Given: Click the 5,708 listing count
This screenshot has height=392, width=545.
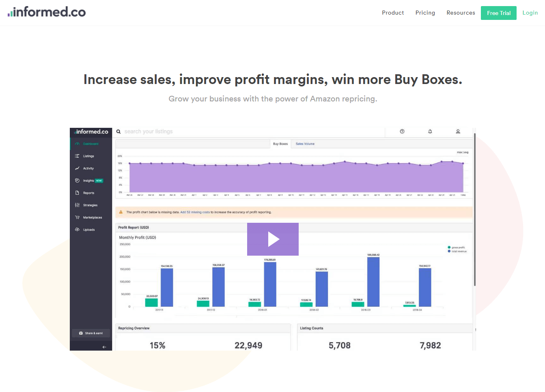Looking at the screenshot, I should [x=340, y=345].
